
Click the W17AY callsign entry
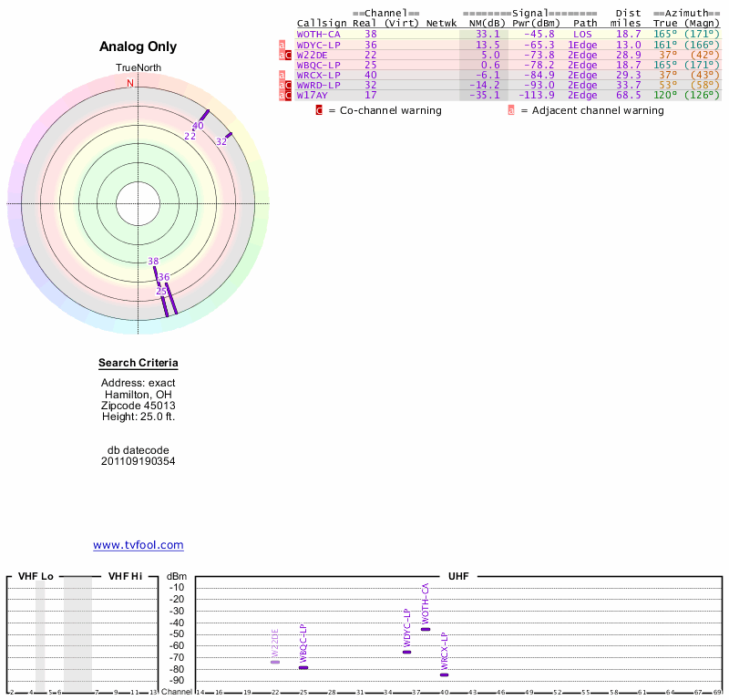click(312, 95)
